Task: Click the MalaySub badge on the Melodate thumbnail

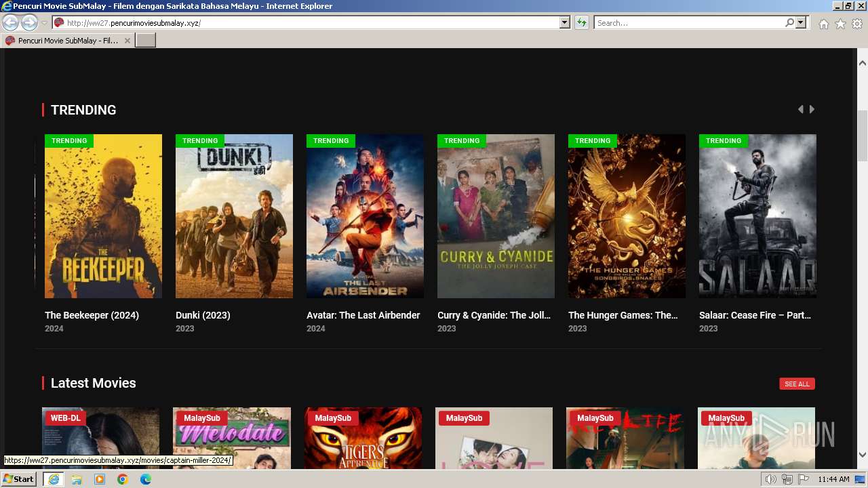Action: click(x=202, y=418)
